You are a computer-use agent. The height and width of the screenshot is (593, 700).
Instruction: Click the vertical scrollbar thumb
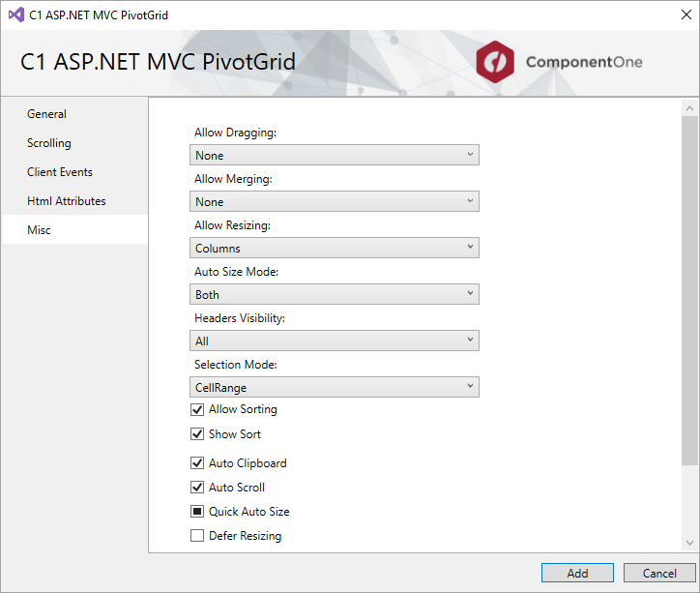(x=689, y=290)
